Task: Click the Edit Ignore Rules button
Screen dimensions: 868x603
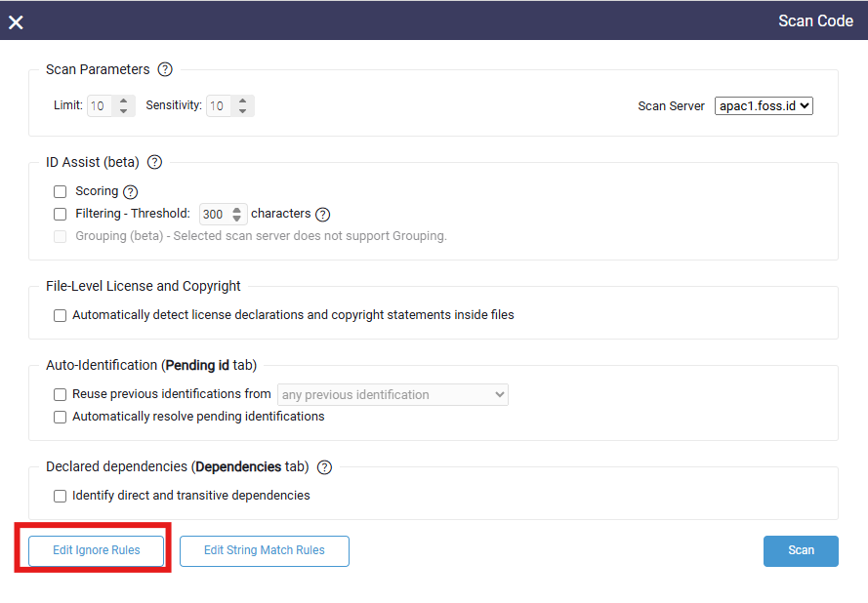Action: [x=96, y=550]
